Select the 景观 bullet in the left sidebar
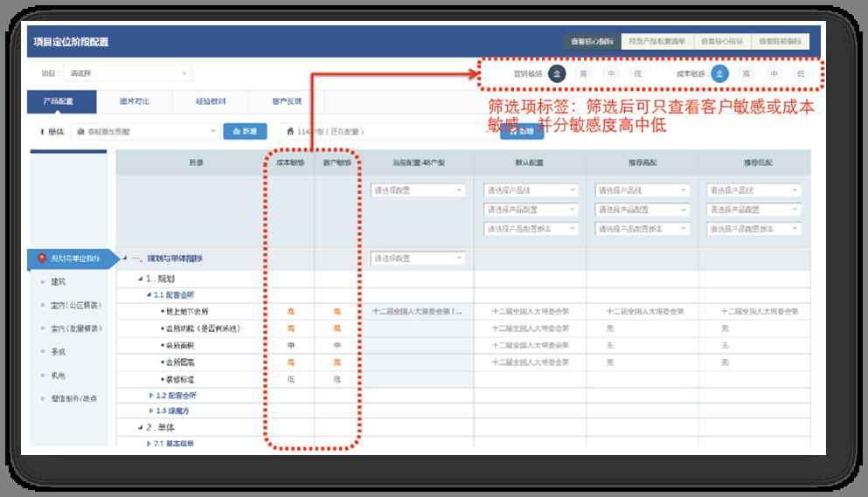The image size is (868, 497). coord(43,352)
